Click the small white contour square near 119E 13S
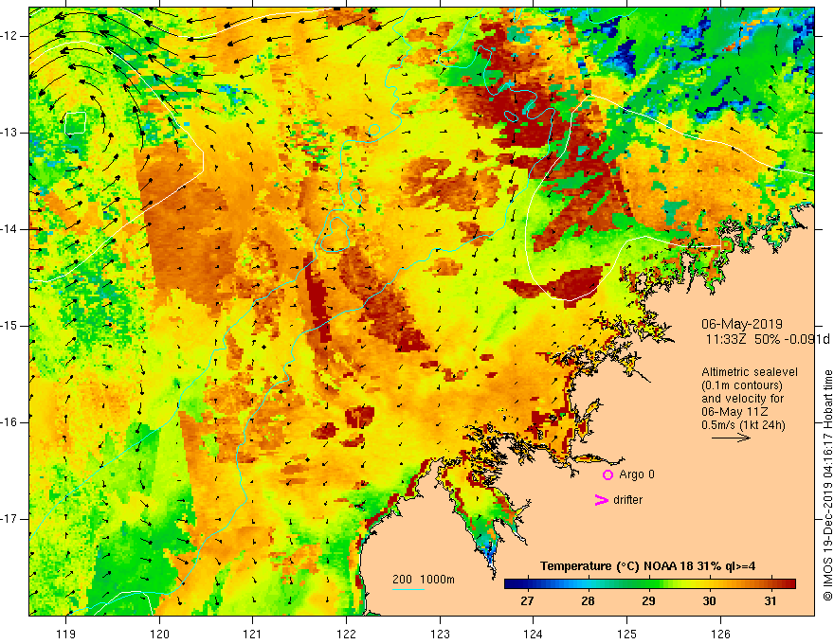The image size is (834, 644). pyautogui.click(x=75, y=122)
